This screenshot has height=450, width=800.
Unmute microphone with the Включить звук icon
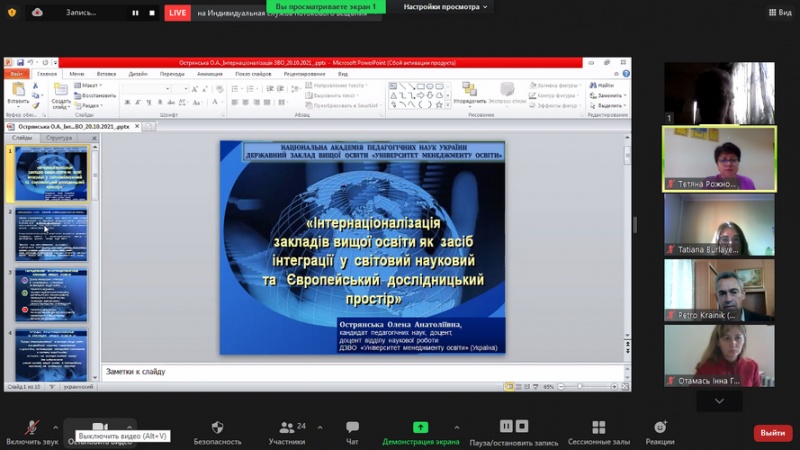coord(31,428)
